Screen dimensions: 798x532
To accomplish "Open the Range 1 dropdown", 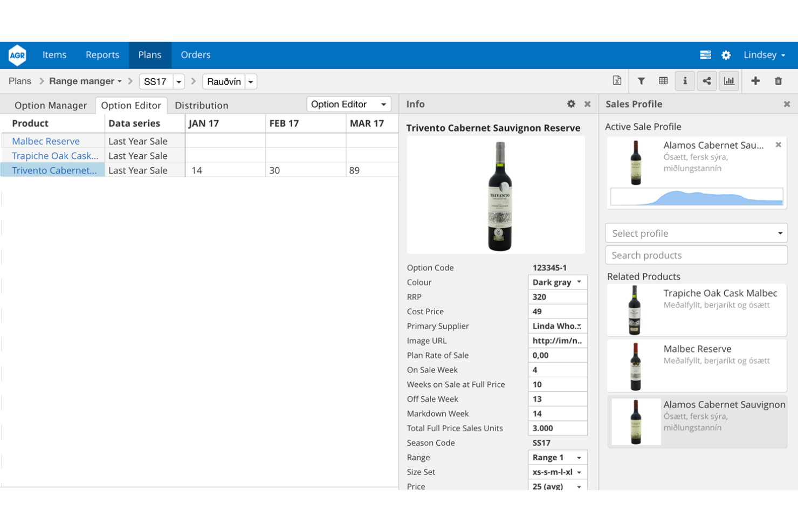I will click(x=557, y=457).
